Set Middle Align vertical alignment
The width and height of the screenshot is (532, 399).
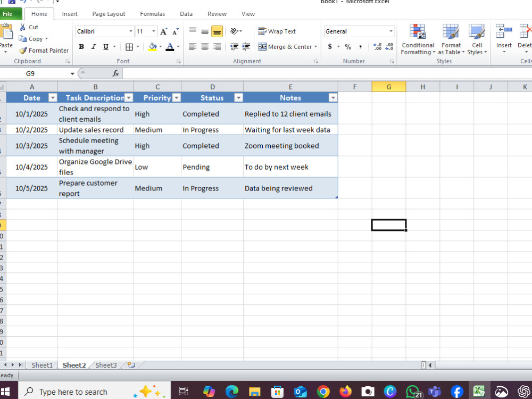point(205,31)
